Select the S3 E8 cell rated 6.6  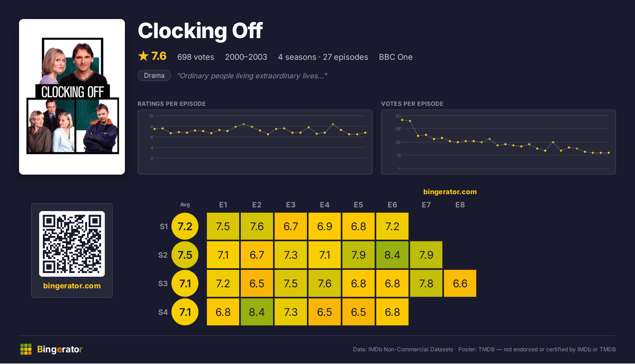coord(460,283)
